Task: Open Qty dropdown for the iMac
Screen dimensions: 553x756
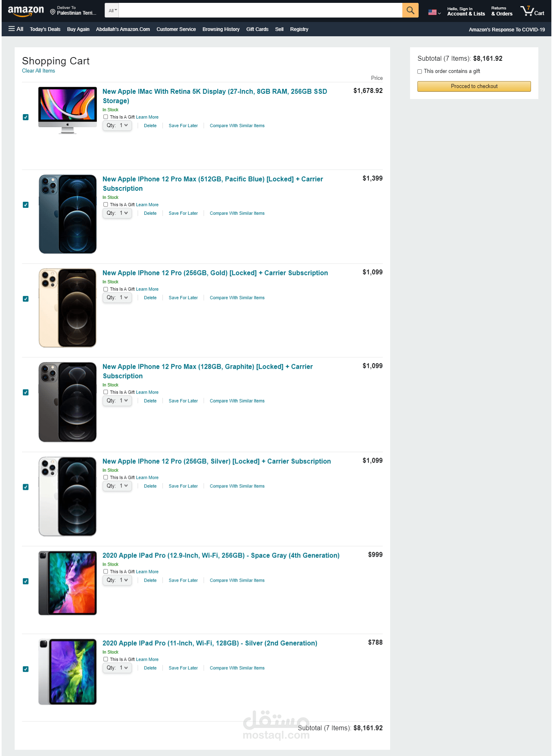Action: pyautogui.click(x=117, y=126)
